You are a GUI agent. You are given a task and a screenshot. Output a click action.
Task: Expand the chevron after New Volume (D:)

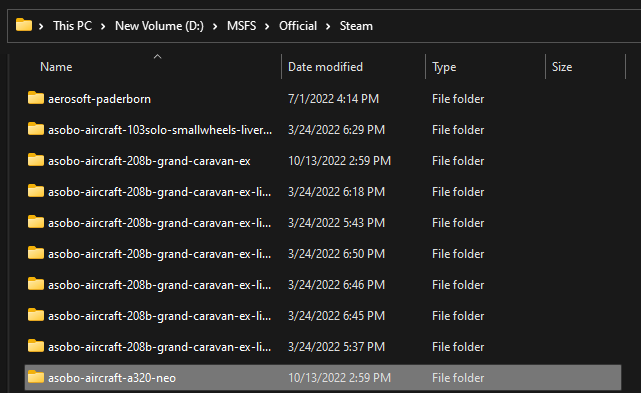215,27
